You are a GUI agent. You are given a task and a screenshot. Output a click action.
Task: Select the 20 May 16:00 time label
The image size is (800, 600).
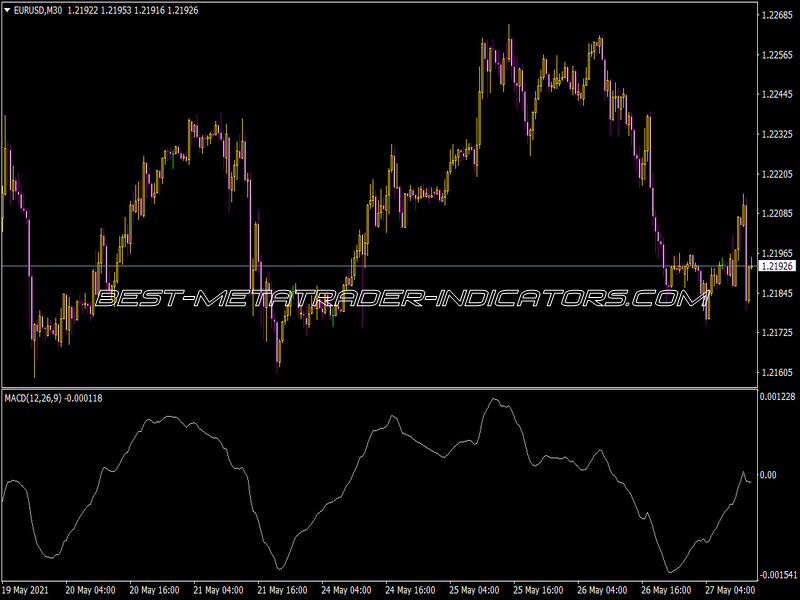coord(154,590)
